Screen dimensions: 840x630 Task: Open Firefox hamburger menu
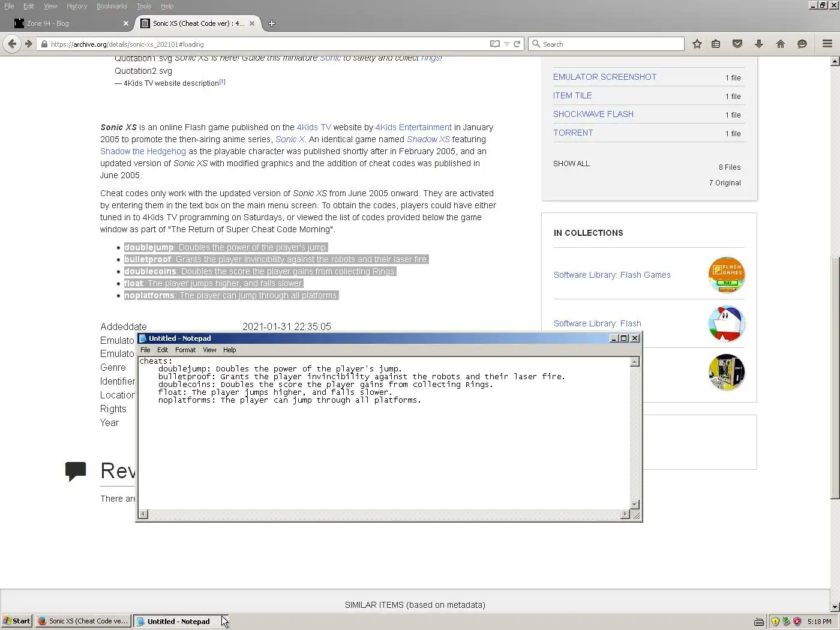tap(827, 44)
